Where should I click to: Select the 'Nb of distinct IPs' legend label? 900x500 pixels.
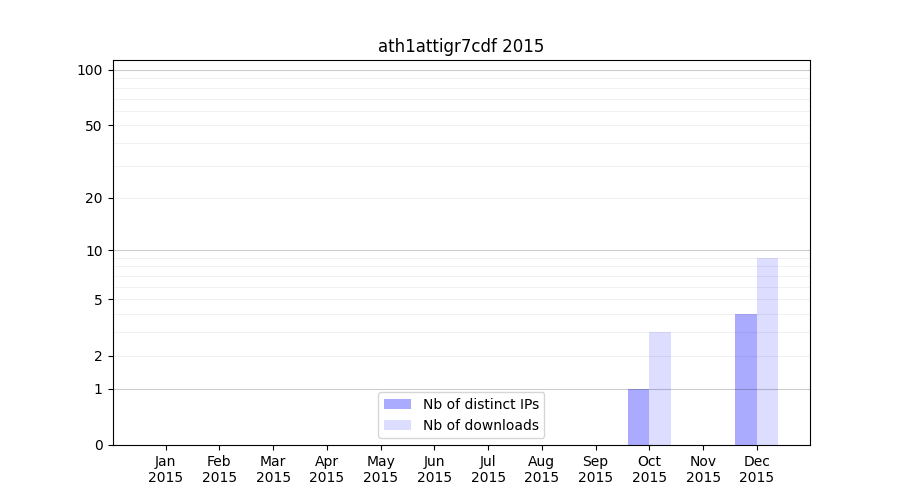click(x=481, y=404)
